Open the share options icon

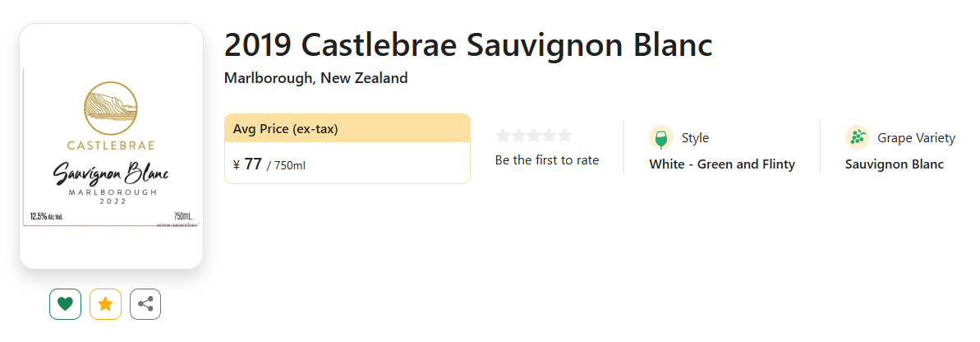click(145, 304)
